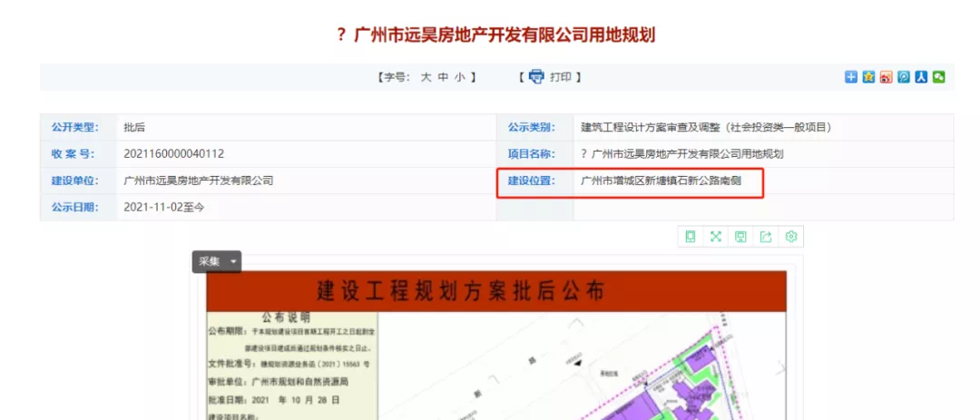
Task: Click the blue plus share icon
Action: (x=851, y=77)
